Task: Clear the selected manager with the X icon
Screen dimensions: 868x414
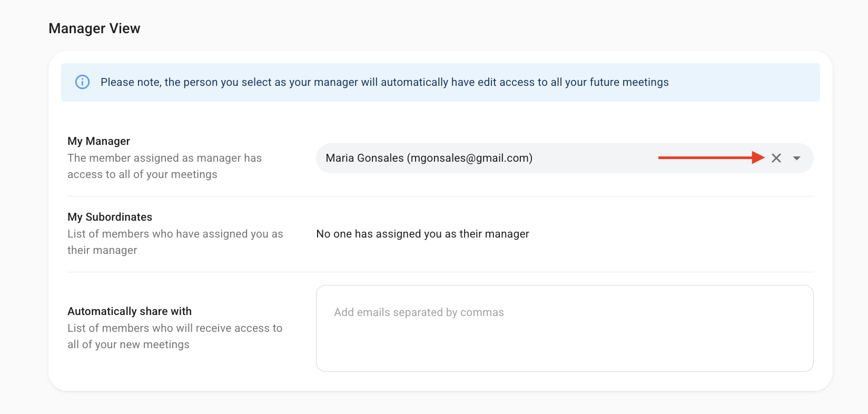Action: coord(776,158)
